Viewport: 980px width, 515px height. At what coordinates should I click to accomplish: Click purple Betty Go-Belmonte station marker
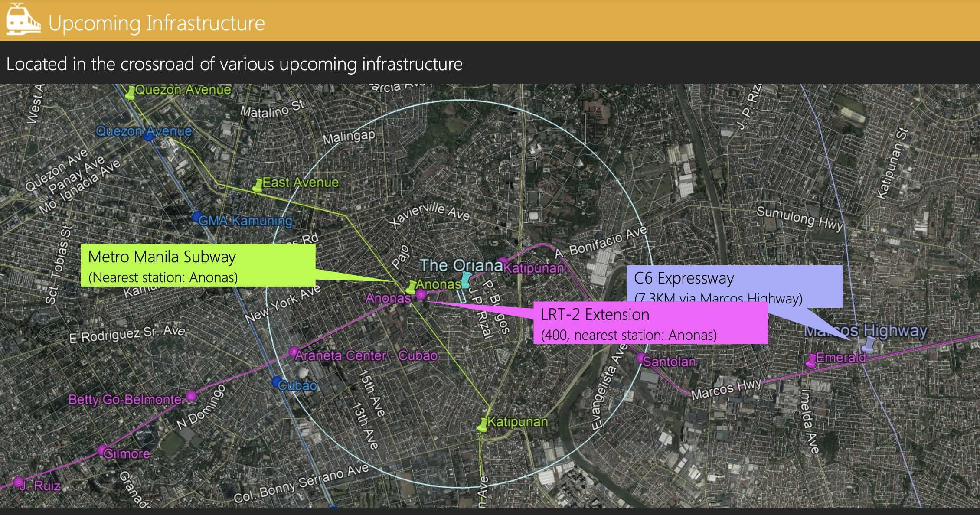(191, 396)
